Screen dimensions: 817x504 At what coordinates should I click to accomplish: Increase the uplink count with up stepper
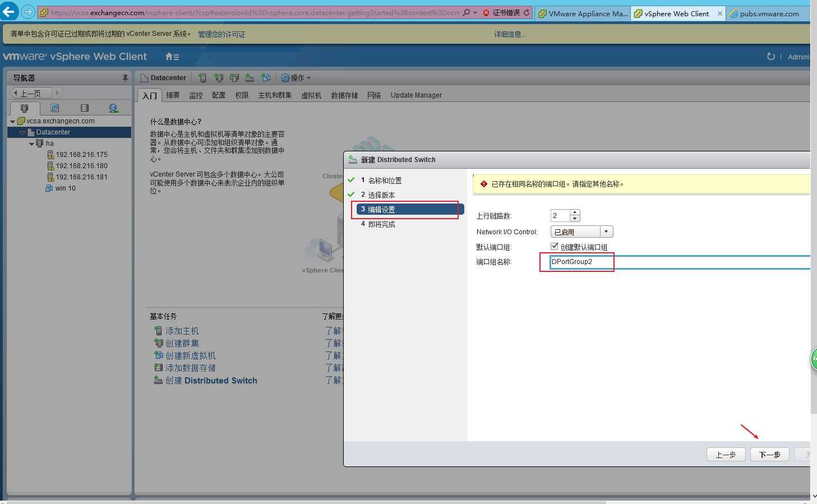pyautogui.click(x=575, y=212)
